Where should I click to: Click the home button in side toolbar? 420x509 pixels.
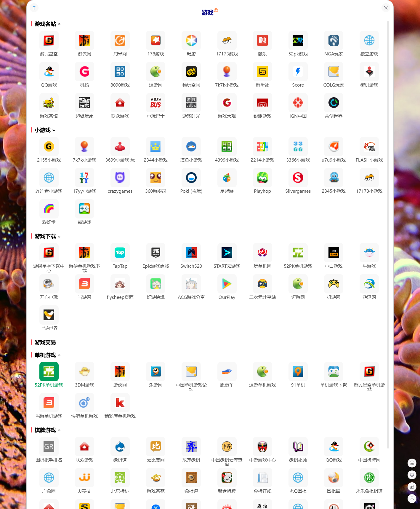(x=412, y=463)
